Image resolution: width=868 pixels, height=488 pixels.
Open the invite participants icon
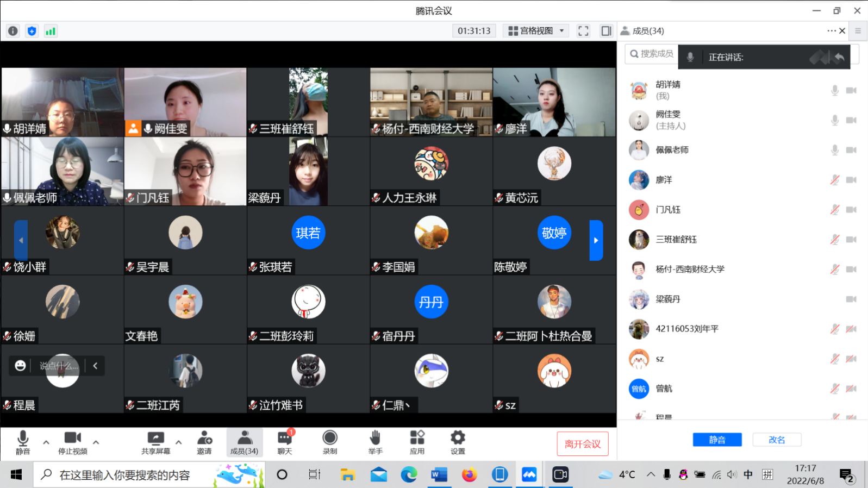[x=204, y=442]
